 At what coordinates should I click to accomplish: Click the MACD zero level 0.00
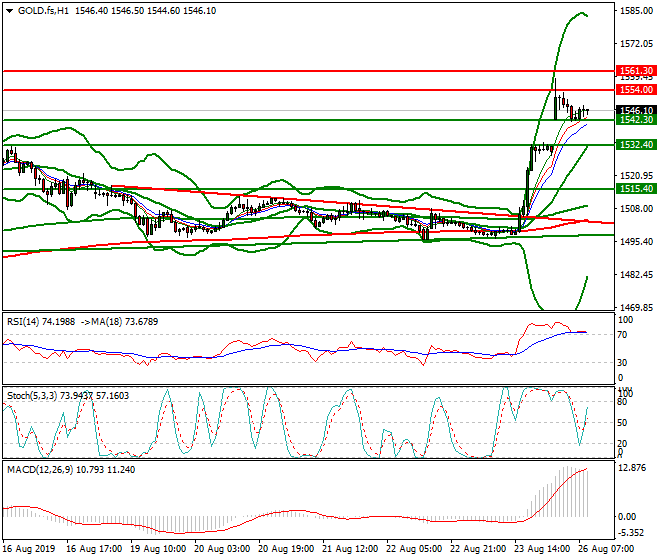(x=628, y=517)
